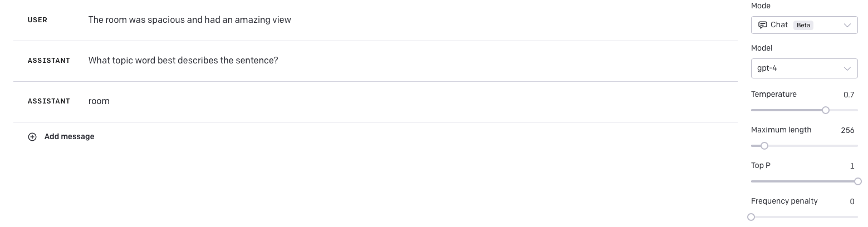Click the Maximum length value 256

(x=847, y=131)
